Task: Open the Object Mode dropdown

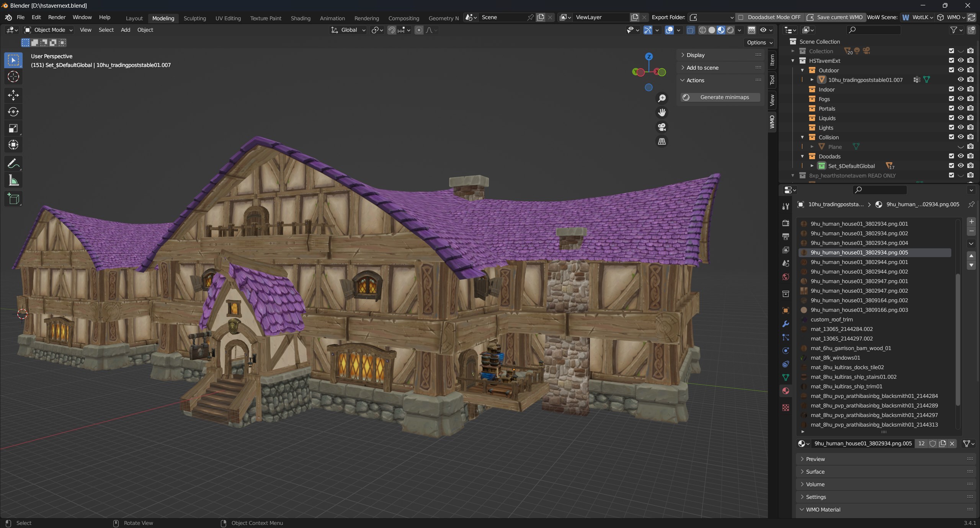Action: (x=48, y=30)
